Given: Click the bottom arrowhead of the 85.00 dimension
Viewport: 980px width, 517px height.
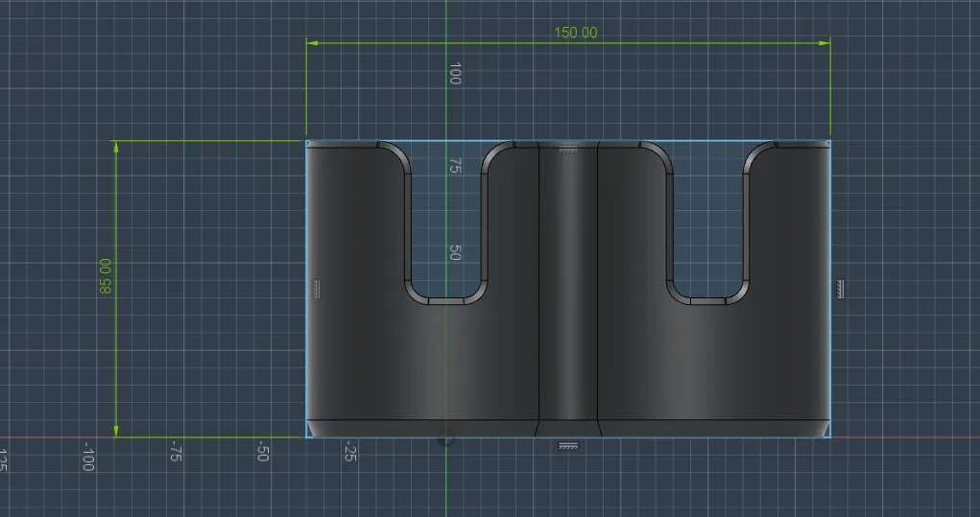Looking at the screenshot, I should [x=116, y=433].
